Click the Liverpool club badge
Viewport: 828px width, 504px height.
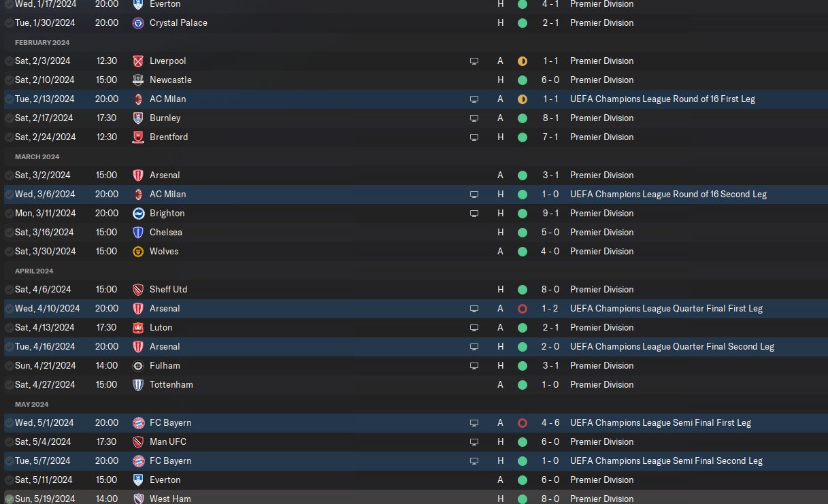coord(138,61)
